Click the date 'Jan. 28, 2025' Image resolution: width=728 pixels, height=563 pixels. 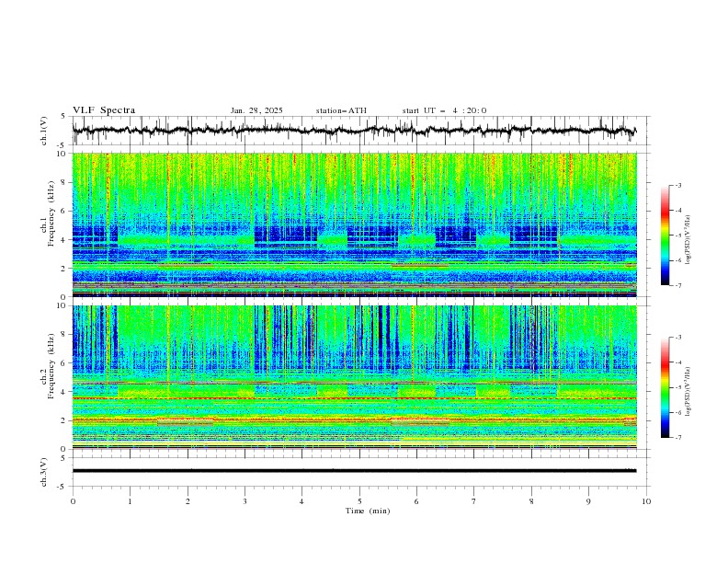pyautogui.click(x=256, y=110)
